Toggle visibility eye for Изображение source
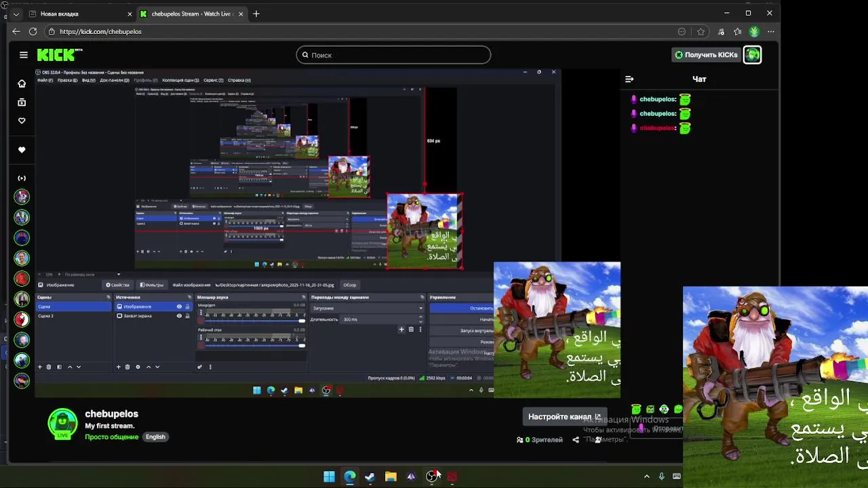 179,306
